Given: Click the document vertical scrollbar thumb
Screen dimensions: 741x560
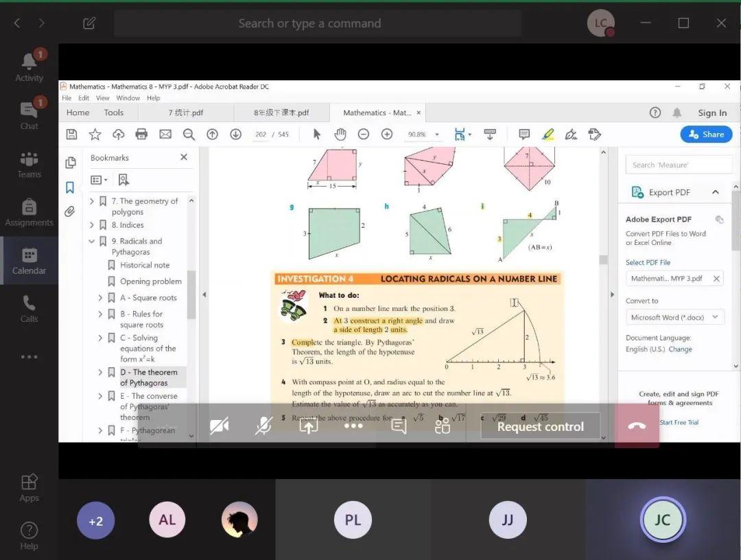Looking at the screenshot, I should tap(603, 259).
